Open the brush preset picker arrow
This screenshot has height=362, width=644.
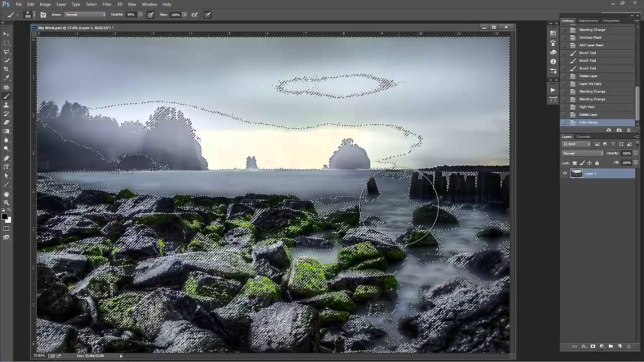coord(35,15)
